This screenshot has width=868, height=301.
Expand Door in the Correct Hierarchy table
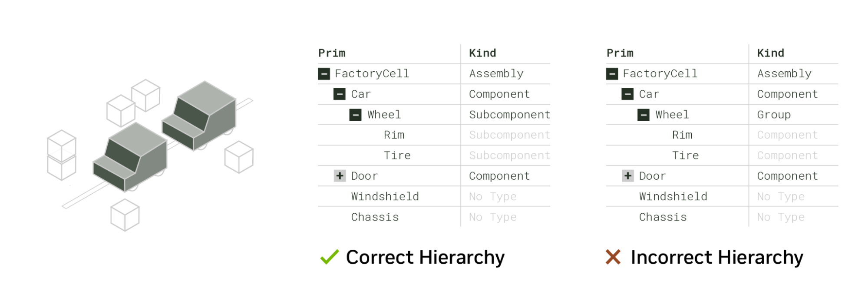click(340, 176)
